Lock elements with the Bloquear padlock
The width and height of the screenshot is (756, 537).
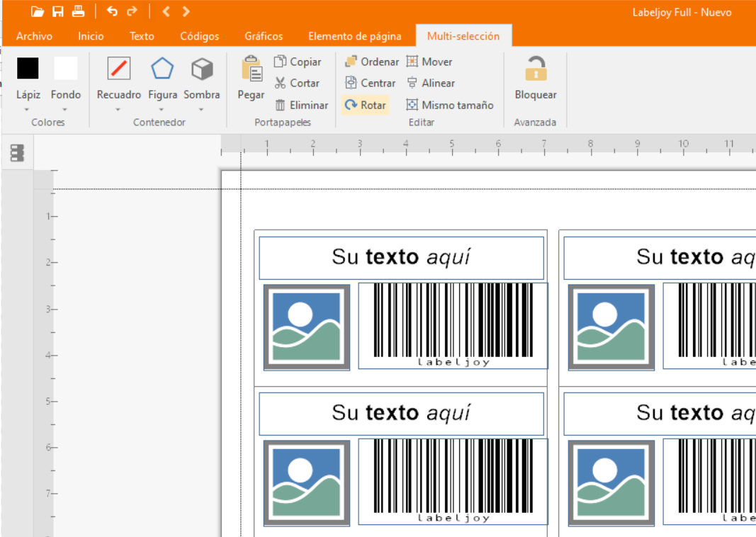click(x=536, y=78)
